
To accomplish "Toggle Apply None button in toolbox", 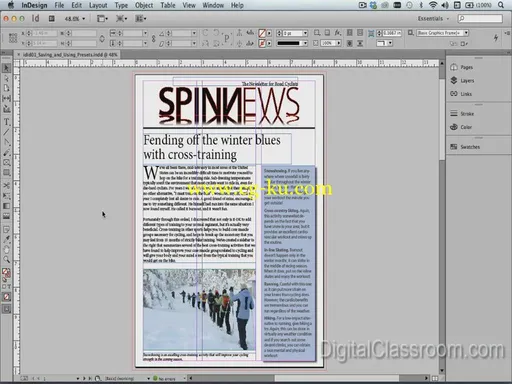I will [x=6, y=297].
